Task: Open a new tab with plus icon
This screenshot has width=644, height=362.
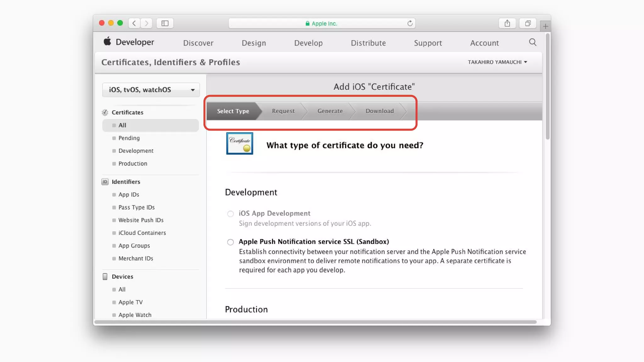Action: 545,26
